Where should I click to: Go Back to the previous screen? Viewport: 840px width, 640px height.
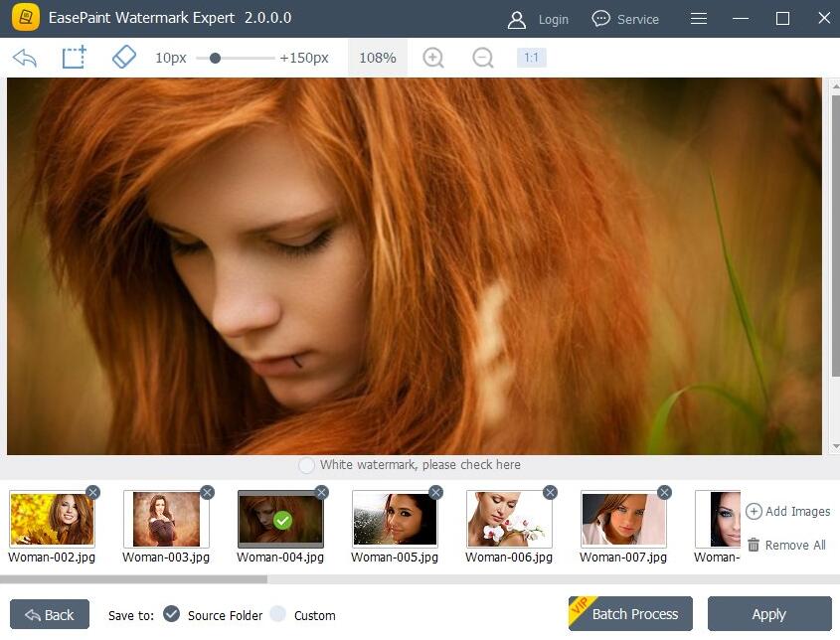(50, 614)
